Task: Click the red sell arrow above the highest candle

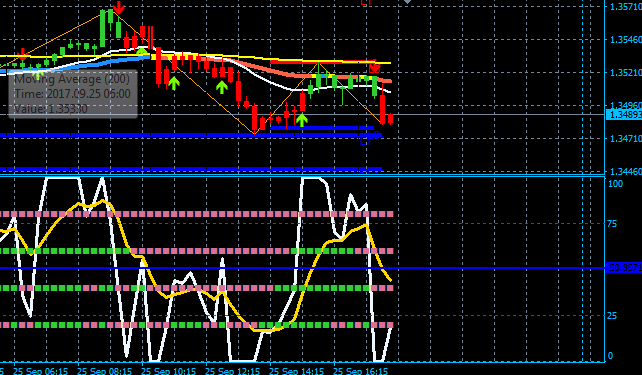Action: (119, 7)
